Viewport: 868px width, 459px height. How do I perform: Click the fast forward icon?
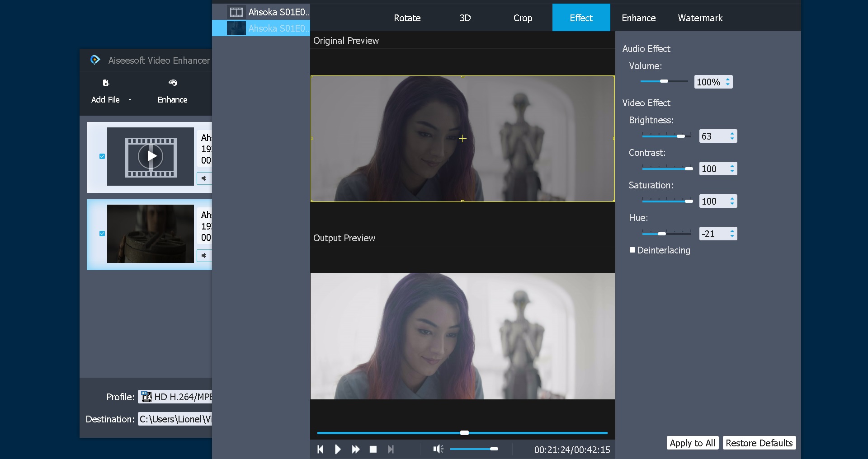coord(356,449)
